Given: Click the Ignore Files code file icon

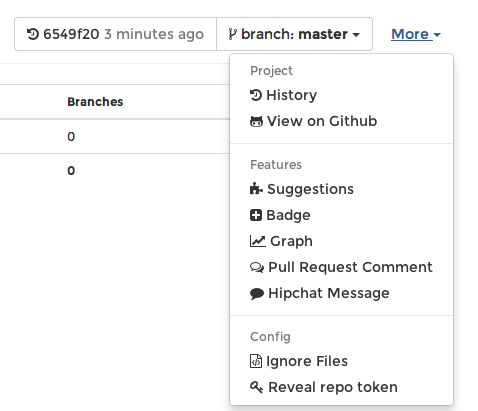Looking at the screenshot, I should tap(256, 361).
